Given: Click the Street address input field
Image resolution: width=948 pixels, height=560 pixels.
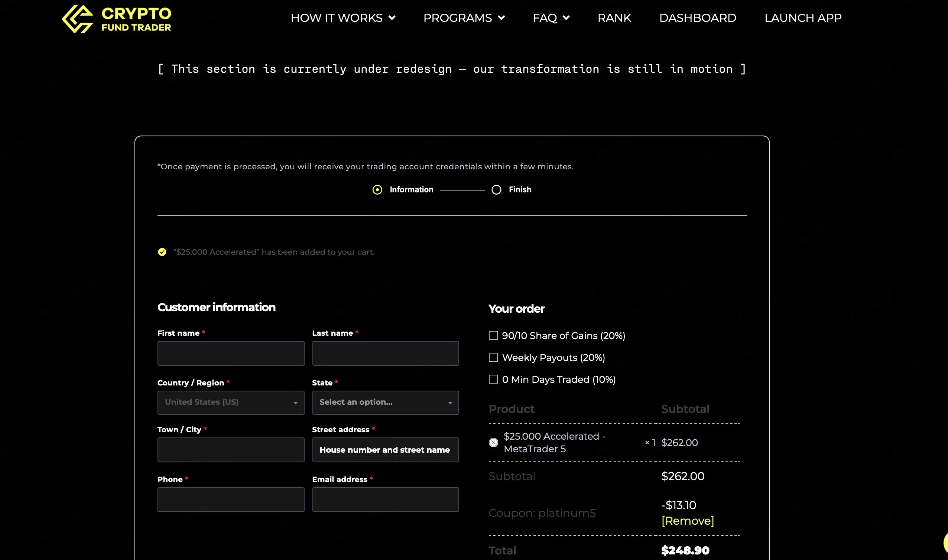Looking at the screenshot, I should [x=386, y=450].
